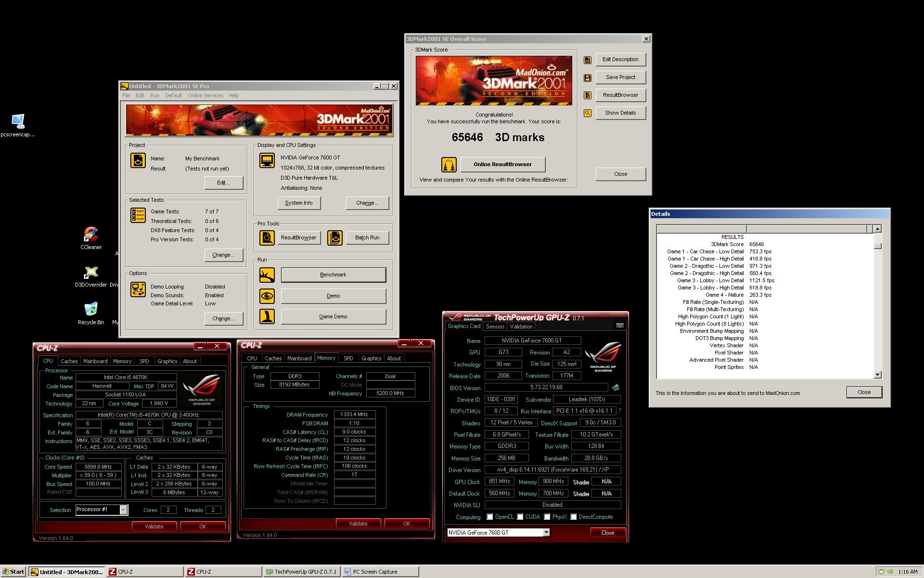Screen dimensions: 924x578
Task: Toggle the DirectCompute checkbox in GPU-Z
Action: pos(573,517)
